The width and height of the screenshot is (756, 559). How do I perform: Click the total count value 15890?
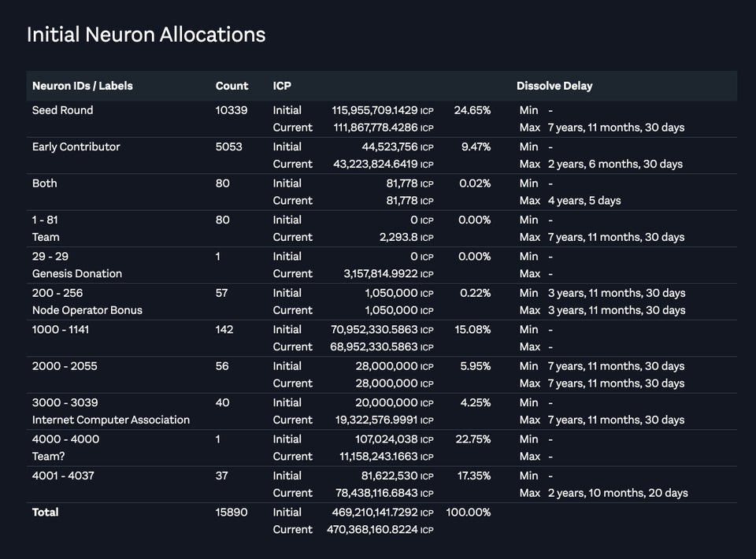(x=232, y=513)
